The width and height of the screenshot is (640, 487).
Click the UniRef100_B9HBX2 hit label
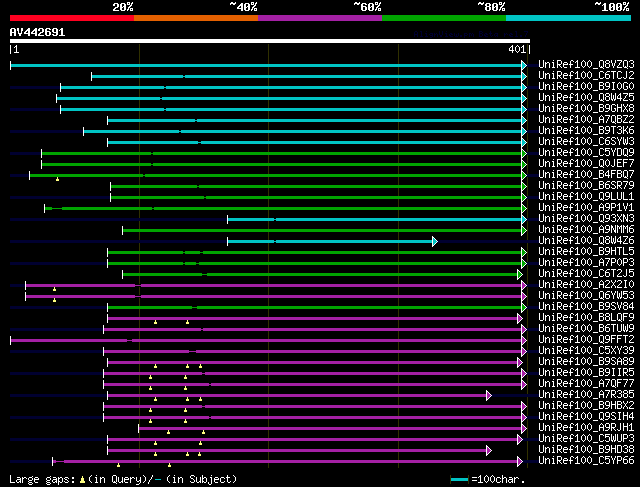coord(586,406)
